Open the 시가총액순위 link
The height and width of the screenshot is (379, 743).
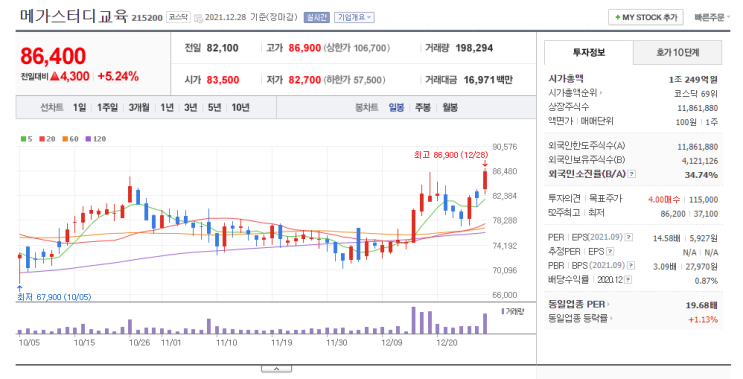pos(575,93)
